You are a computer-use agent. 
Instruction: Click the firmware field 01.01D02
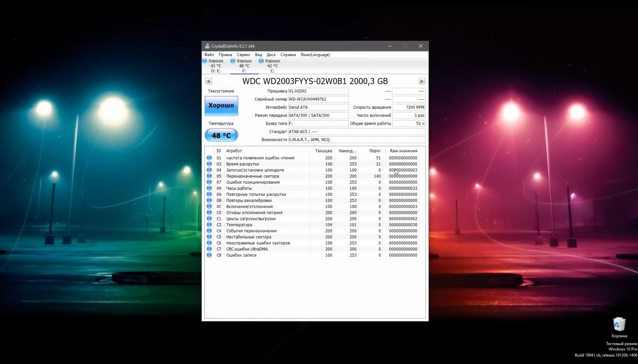tap(318, 91)
